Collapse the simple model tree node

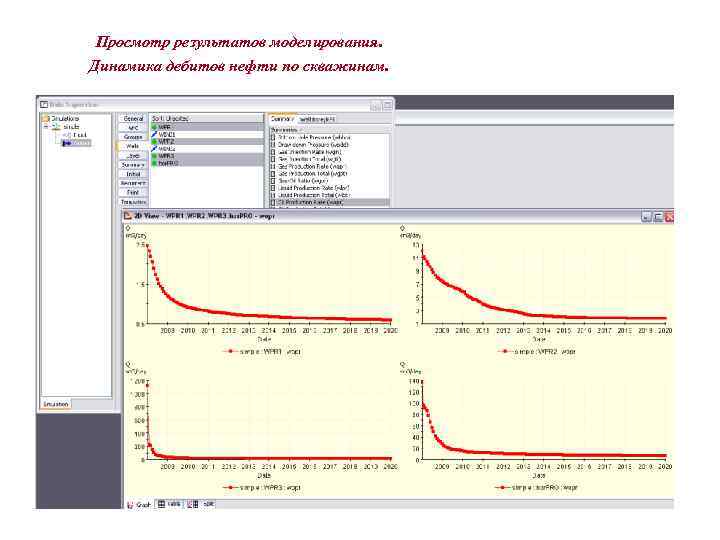(x=46, y=127)
